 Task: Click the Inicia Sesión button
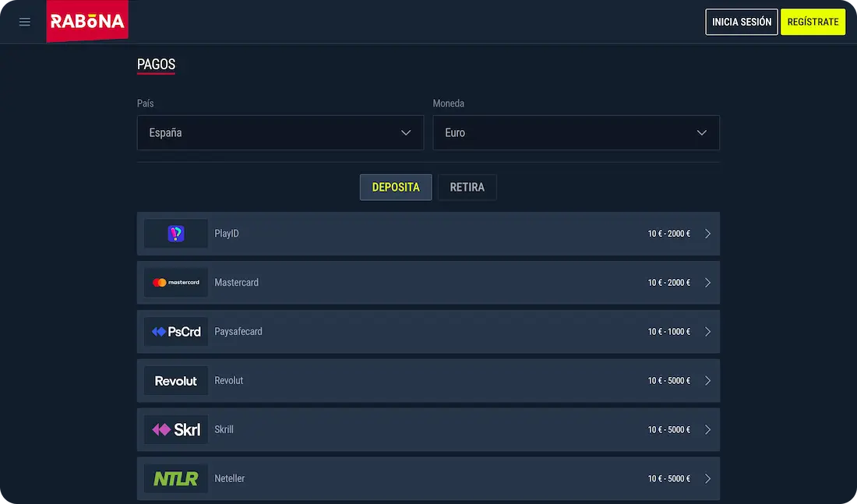click(x=742, y=22)
